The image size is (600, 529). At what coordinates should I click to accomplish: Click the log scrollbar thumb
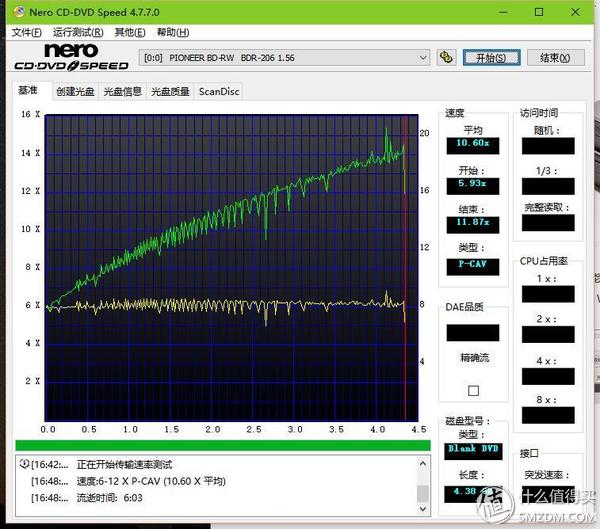point(423,493)
